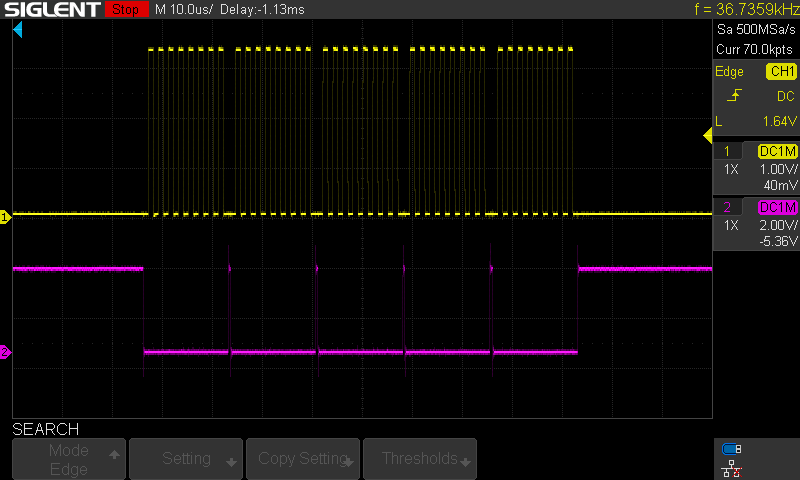
Task: Click the channel 2 number tab
Action: (727, 207)
